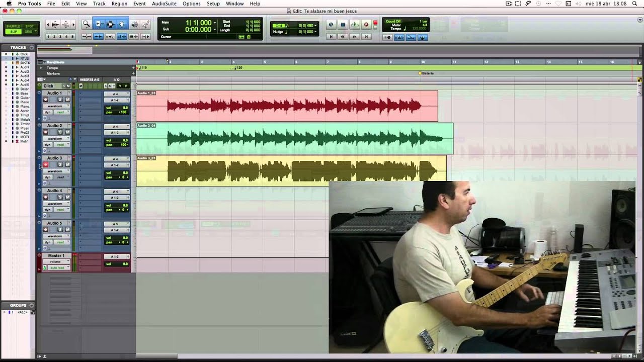This screenshot has width=644, height=362.
Task: Open the Track menu
Action: (x=99, y=4)
